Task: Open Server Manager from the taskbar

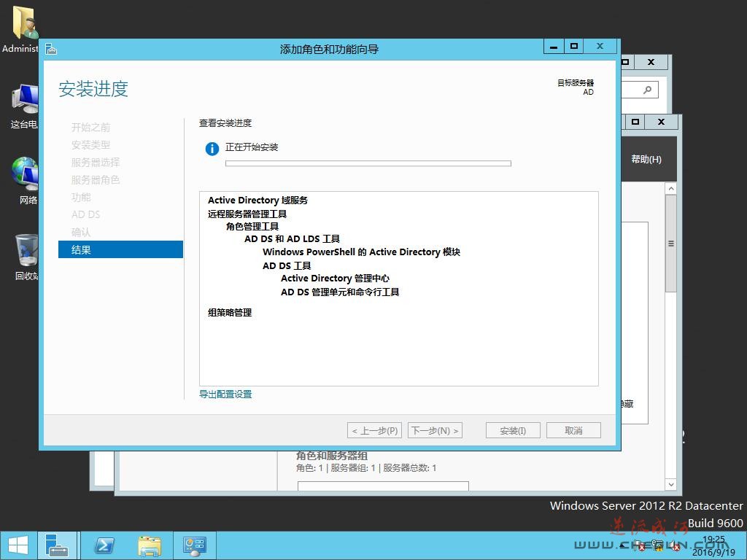Action: click(x=57, y=545)
